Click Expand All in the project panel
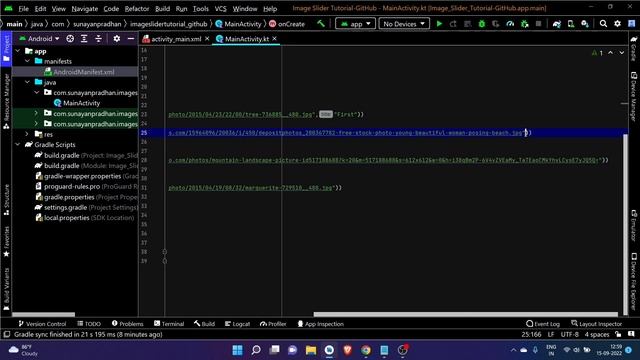Screen dimensions: 640x360 tap(84, 38)
